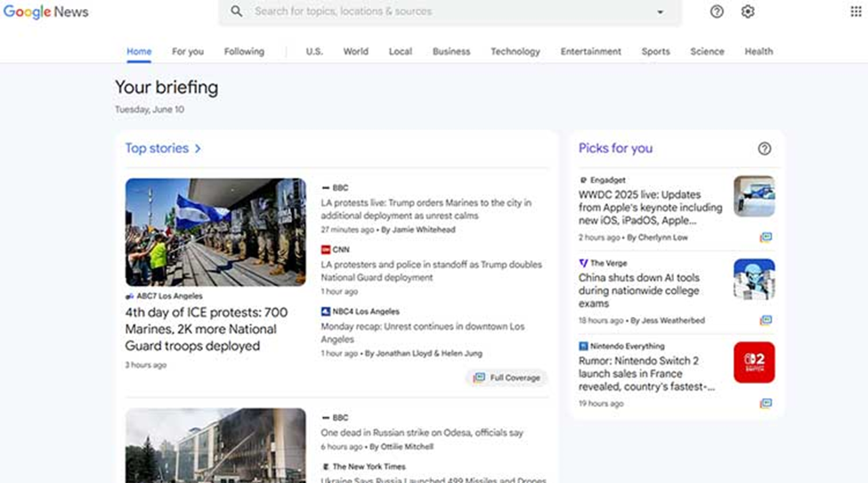Image resolution: width=868 pixels, height=483 pixels.
Task: Open the WWDC article thumbnail image
Action: point(754,196)
